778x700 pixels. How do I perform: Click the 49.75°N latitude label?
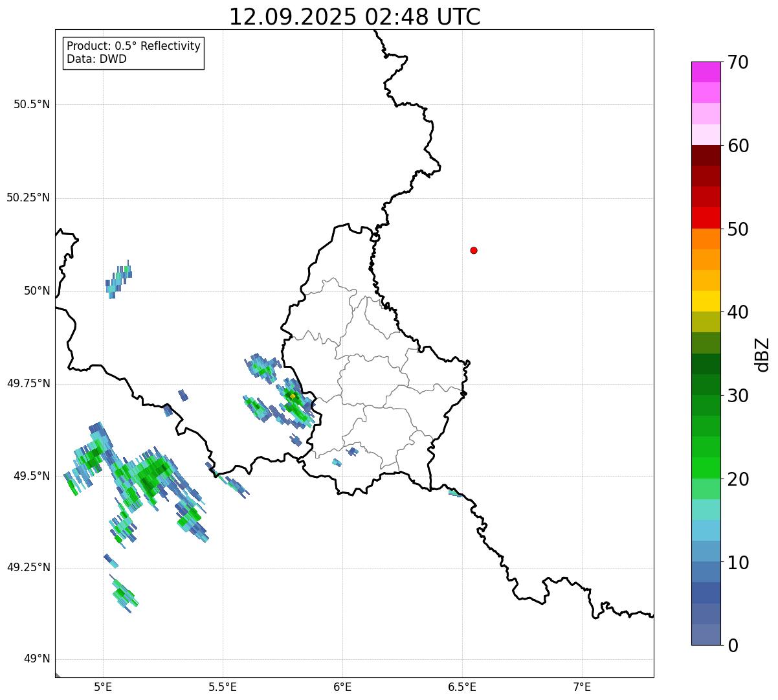28,383
